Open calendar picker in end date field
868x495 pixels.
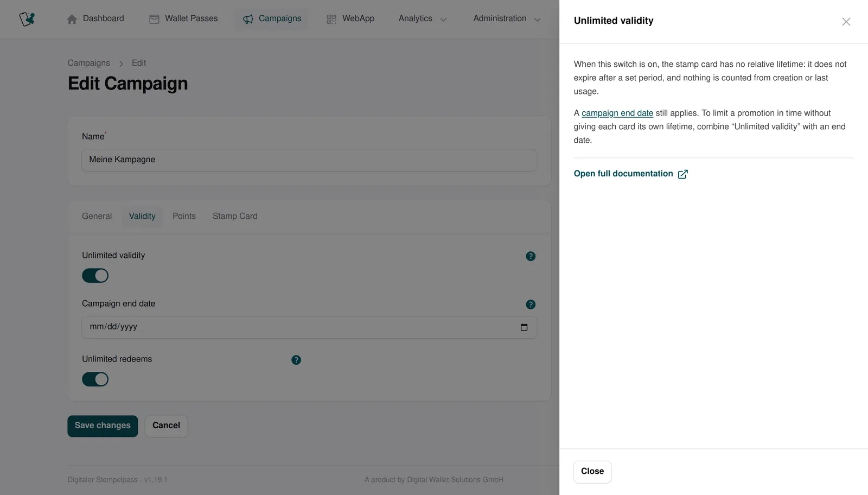[x=524, y=327]
